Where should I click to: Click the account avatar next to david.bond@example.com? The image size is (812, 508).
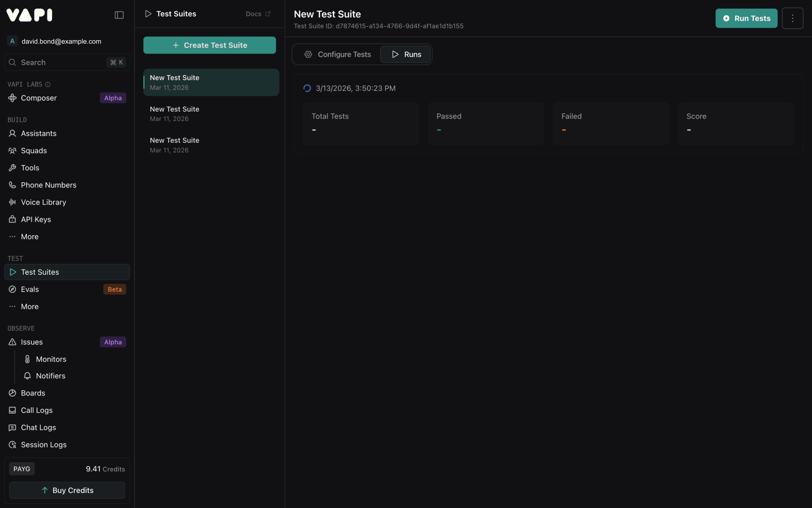12,41
